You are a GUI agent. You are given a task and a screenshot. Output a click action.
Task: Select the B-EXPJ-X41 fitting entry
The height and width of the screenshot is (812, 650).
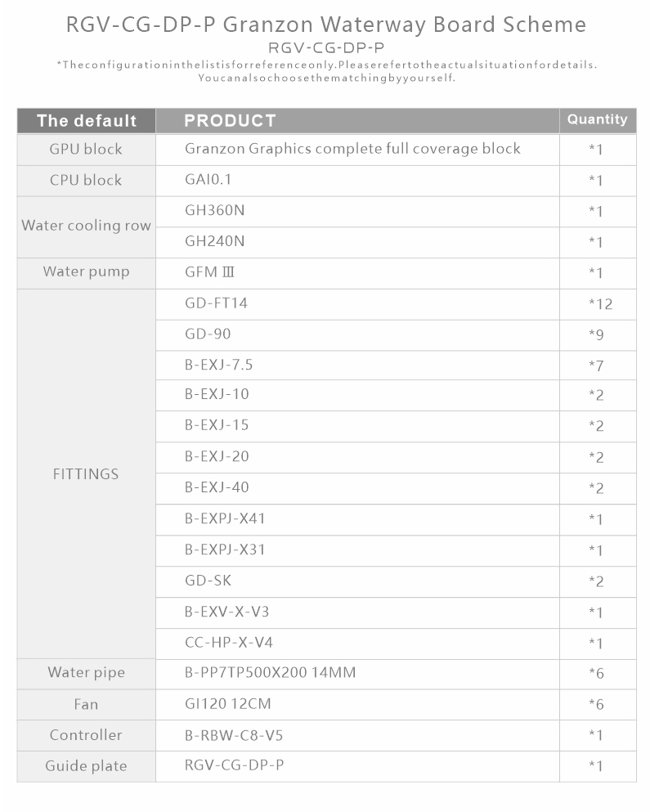pos(225,518)
